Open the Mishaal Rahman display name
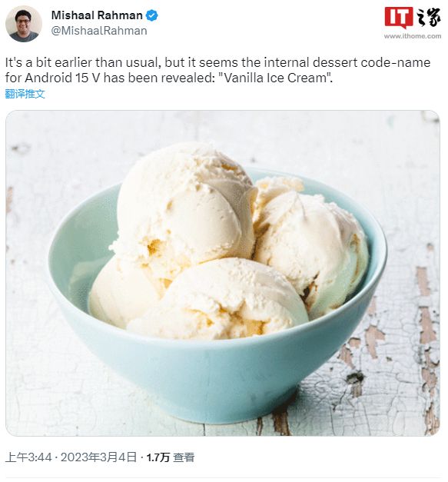The width and height of the screenshot is (448, 482). [x=97, y=15]
